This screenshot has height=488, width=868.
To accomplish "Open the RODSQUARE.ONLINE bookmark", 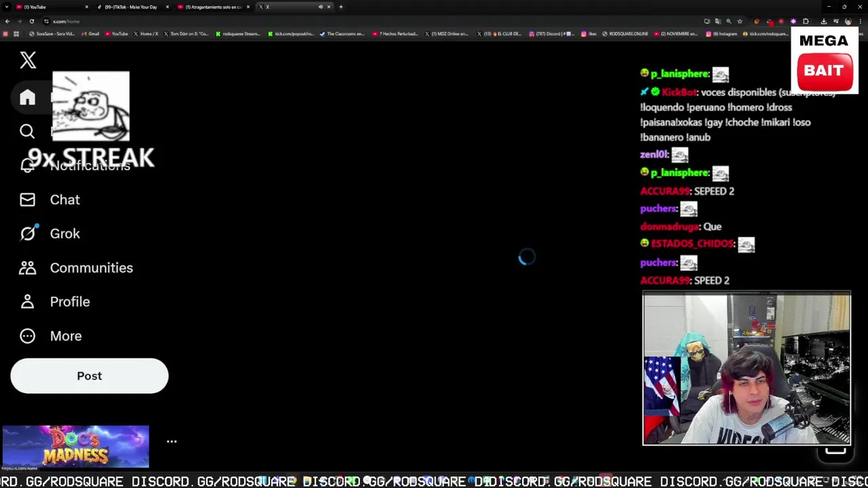I will click(x=625, y=33).
